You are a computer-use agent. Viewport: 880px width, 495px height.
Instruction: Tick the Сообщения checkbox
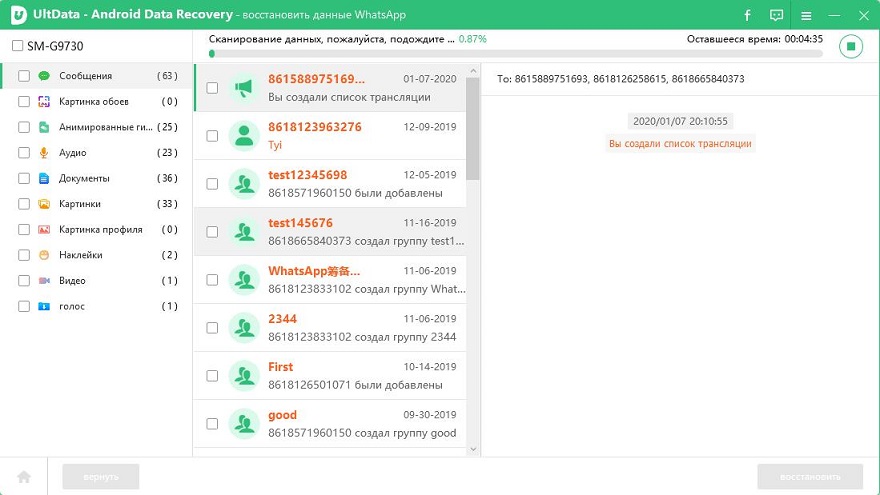tap(24, 76)
